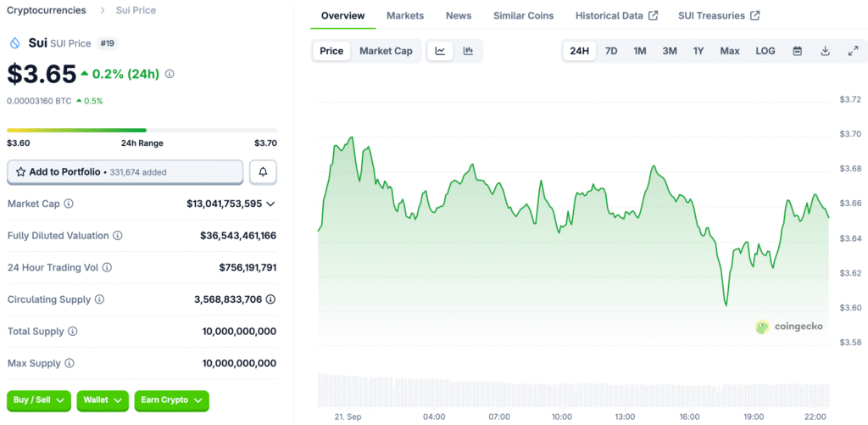Click the Sui Price breadcrumb text
Screen dimensions: 868x425
click(x=136, y=10)
